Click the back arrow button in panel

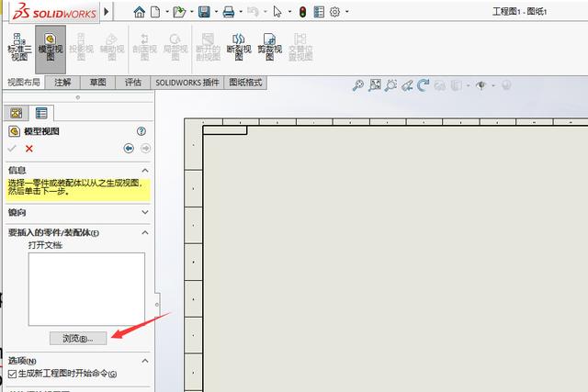129,149
